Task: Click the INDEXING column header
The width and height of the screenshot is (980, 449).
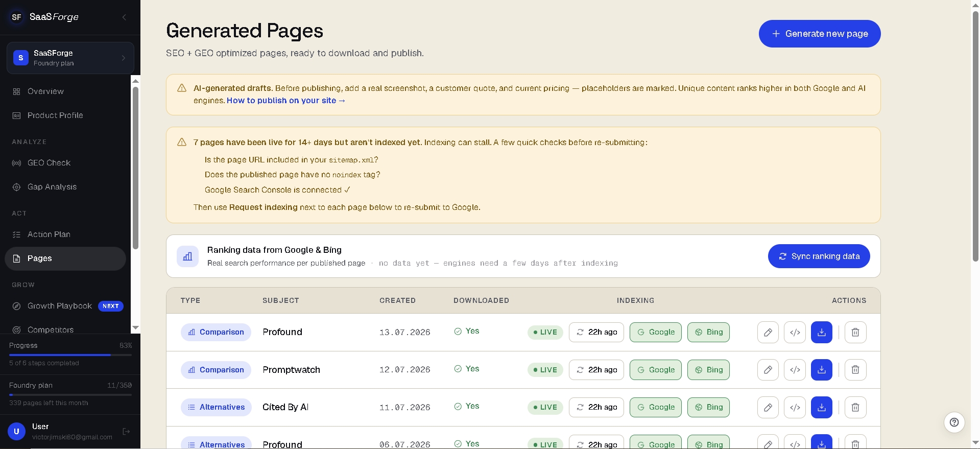Action: click(635, 300)
